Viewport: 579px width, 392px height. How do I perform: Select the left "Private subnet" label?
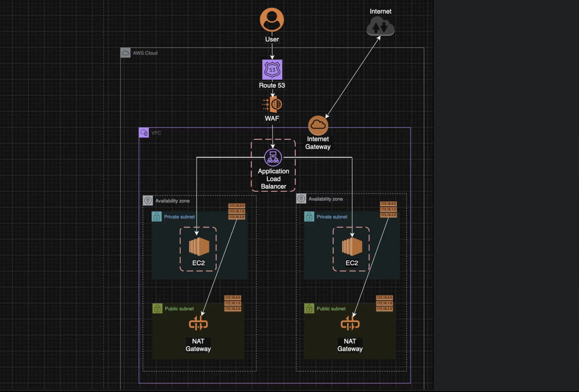[x=179, y=217]
